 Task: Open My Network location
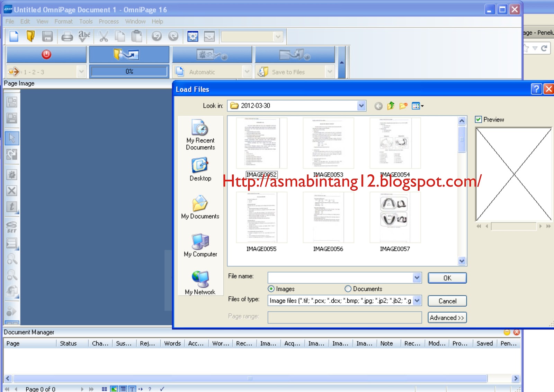click(x=200, y=283)
